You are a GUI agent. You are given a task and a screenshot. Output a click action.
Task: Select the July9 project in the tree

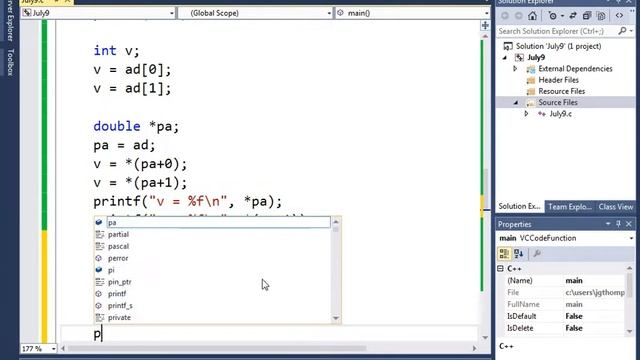point(536,58)
